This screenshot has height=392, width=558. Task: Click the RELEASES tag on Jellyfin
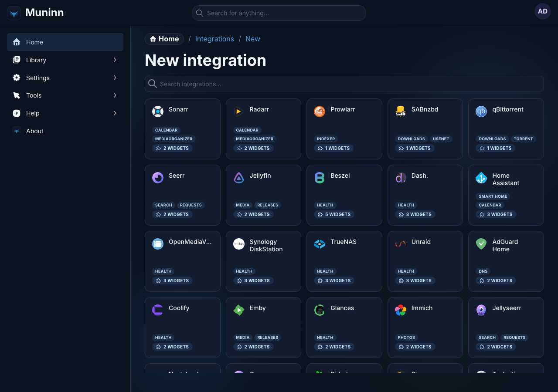click(268, 205)
